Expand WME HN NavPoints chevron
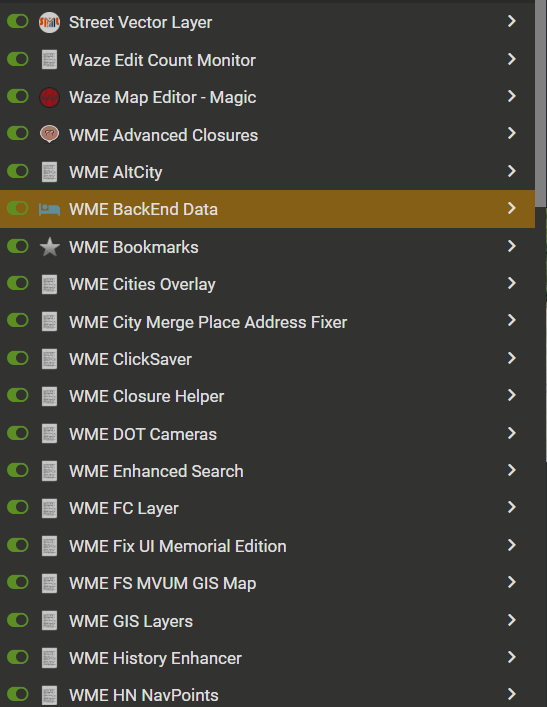 pos(511,694)
